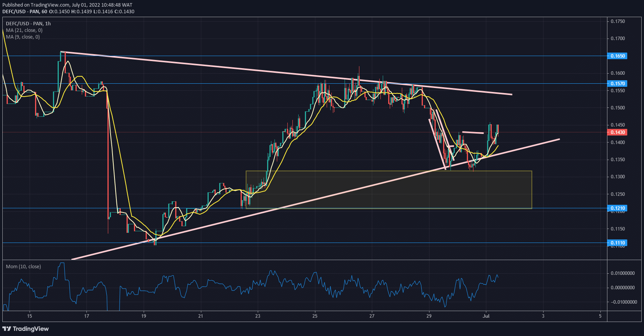Select the ascending pink lower trendline
The width and height of the screenshot is (644, 336).
click(315, 199)
